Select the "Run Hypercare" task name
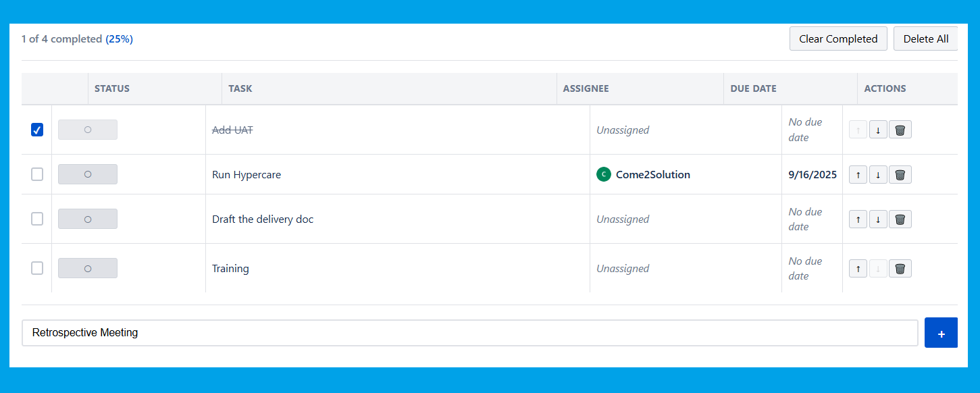Viewport: 980px width, 393px height. pyautogui.click(x=246, y=174)
